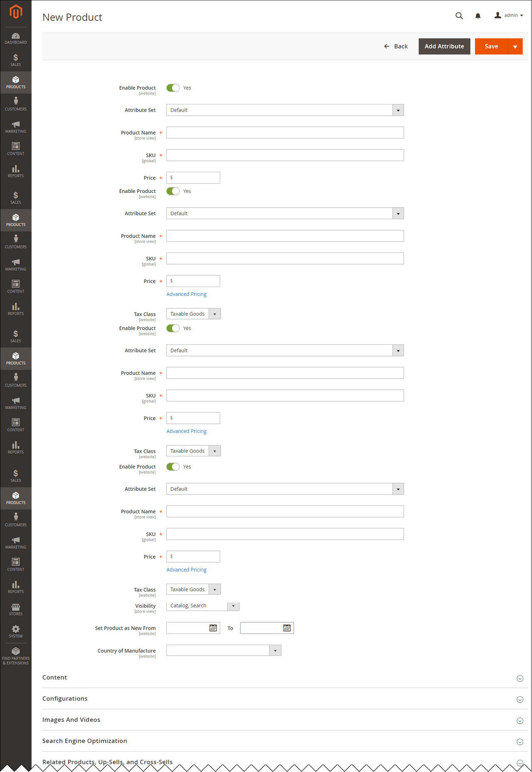
Task: Expand the Images And Videos section
Action: click(285, 720)
